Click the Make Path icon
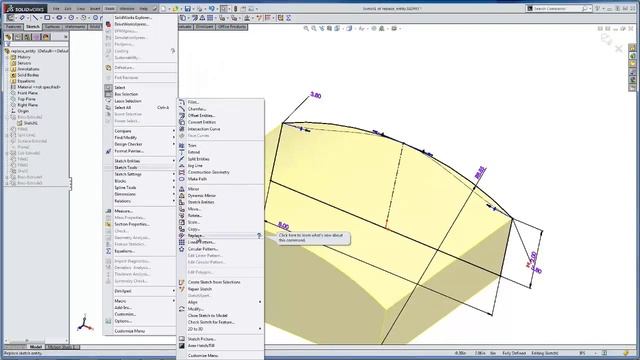 (x=182, y=179)
